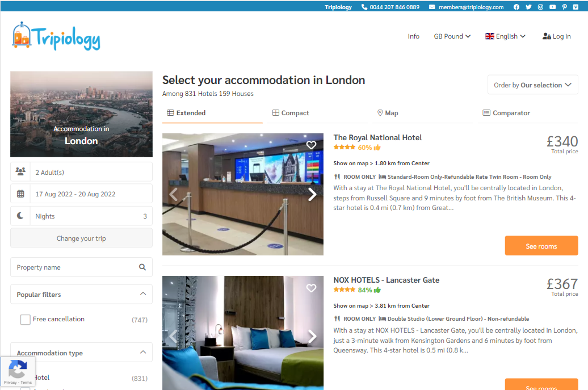The height and width of the screenshot is (390, 588).
Task: Tick the Free cancellation checkbox
Action: point(25,320)
